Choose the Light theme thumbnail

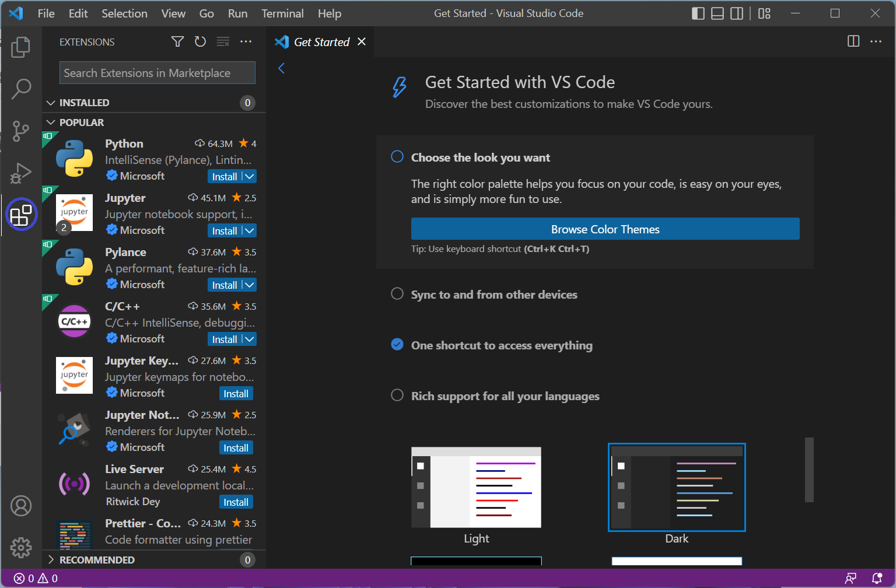click(x=476, y=487)
